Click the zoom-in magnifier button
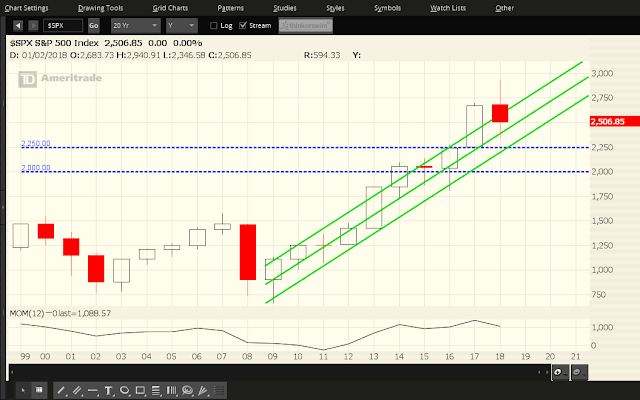The width and height of the screenshot is (640, 400). [560, 372]
